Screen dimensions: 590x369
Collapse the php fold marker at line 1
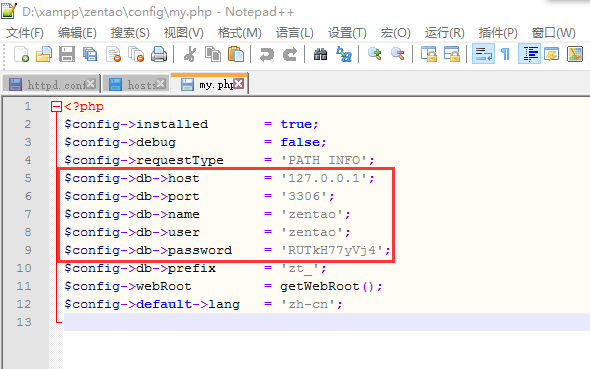pos(56,107)
